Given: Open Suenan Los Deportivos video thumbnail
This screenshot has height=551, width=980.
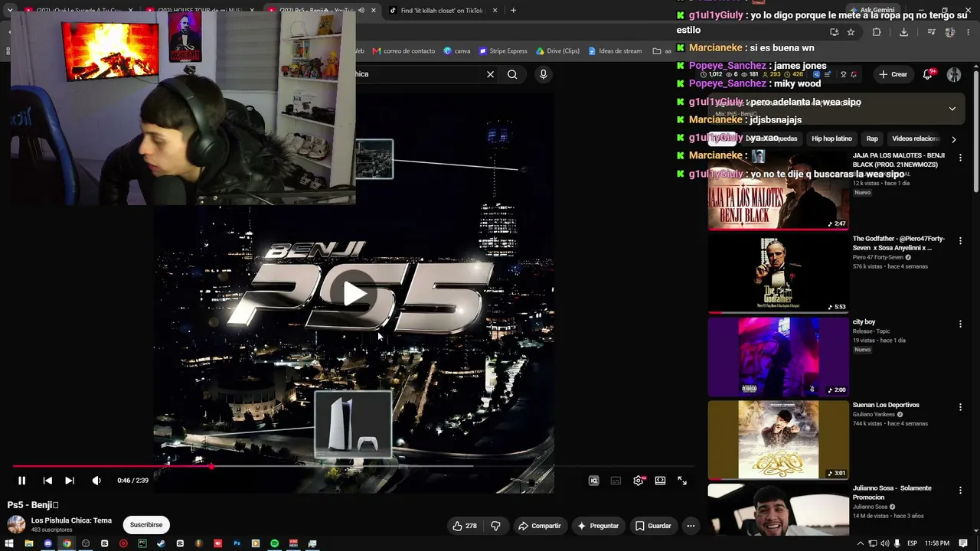Looking at the screenshot, I should [x=779, y=440].
